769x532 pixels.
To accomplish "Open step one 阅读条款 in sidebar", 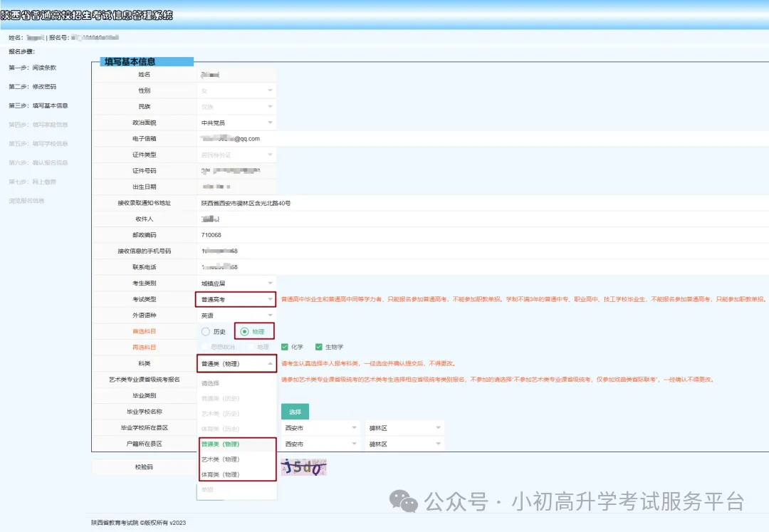I will click(32, 68).
